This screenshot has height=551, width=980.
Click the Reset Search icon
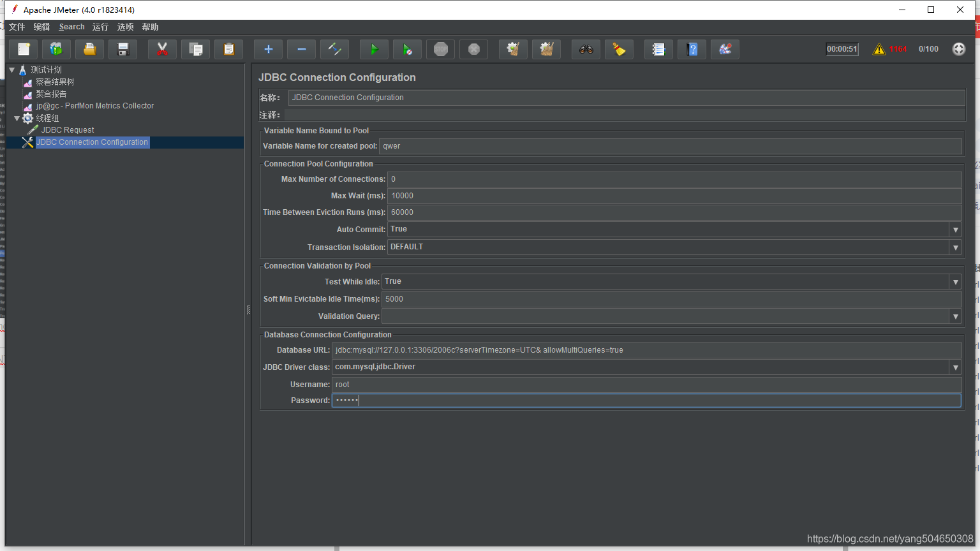click(x=620, y=49)
